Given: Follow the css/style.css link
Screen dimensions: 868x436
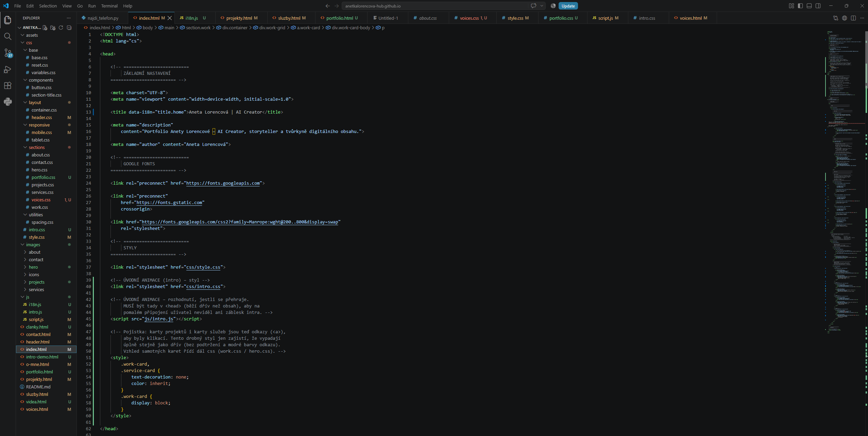Looking at the screenshot, I should pyautogui.click(x=203, y=267).
